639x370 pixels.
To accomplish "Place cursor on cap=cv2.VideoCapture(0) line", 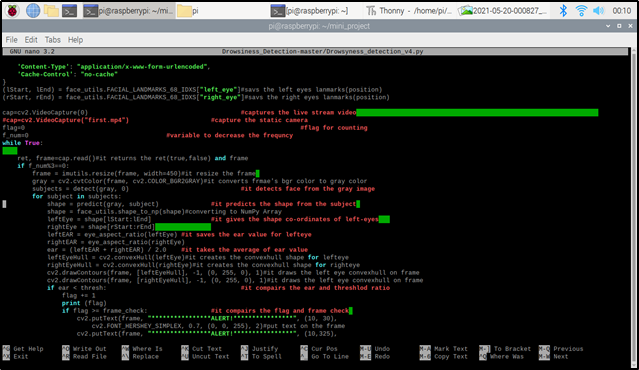I will point(45,112).
